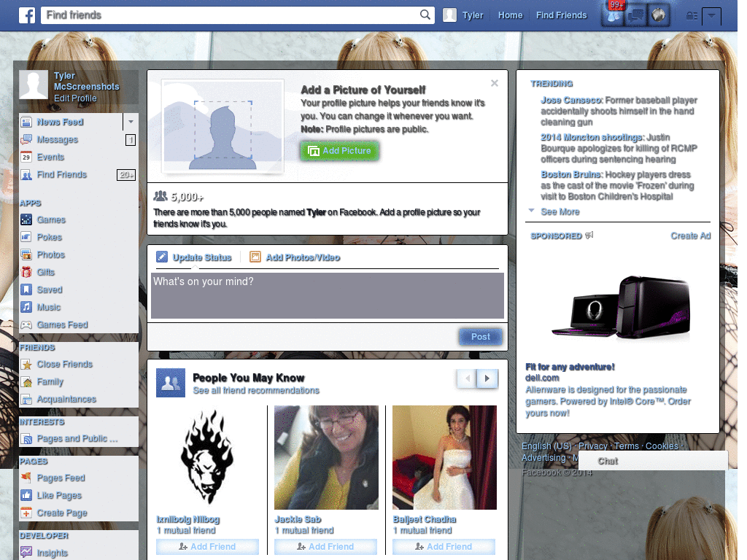Click the Facebook logo icon
Viewport: 747px width, 560px height.
click(x=27, y=15)
